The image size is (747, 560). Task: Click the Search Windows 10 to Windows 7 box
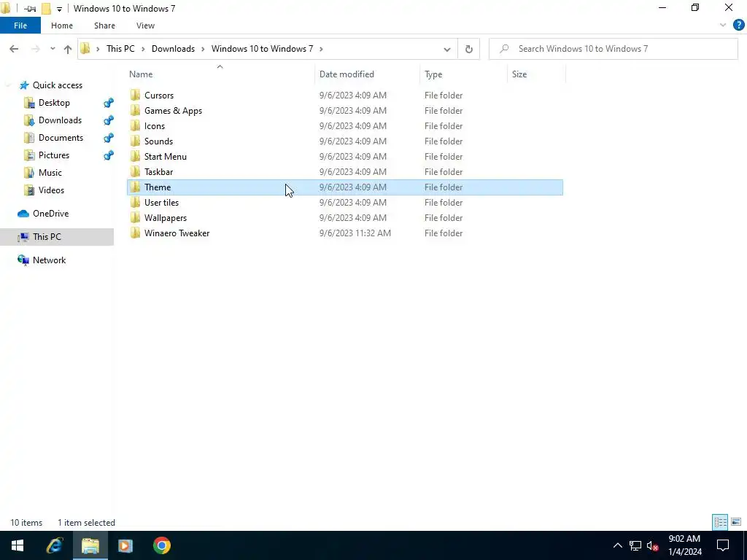(x=613, y=49)
